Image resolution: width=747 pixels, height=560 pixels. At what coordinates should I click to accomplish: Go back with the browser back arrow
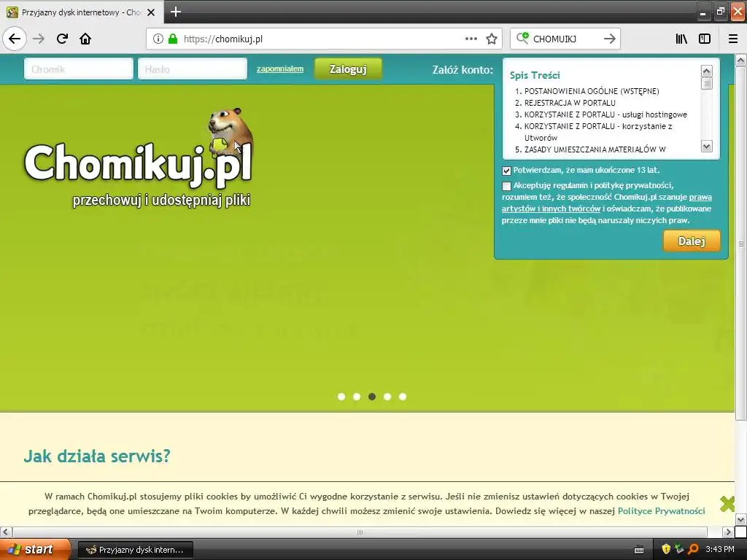coord(15,39)
